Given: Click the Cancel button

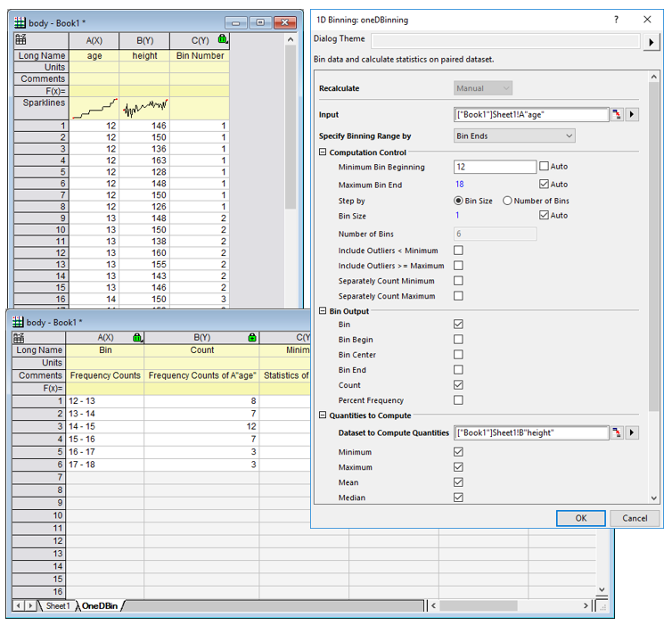Looking at the screenshot, I should (635, 518).
